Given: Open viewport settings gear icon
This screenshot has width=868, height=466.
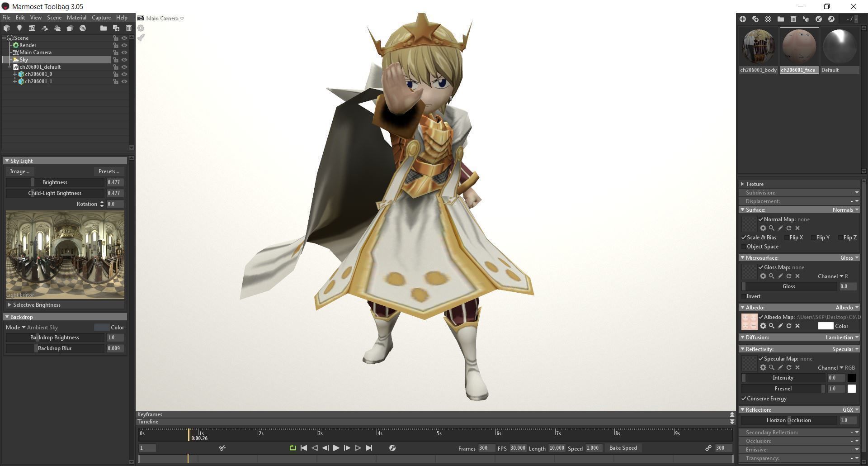Looking at the screenshot, I should click(x=141, y=28).
